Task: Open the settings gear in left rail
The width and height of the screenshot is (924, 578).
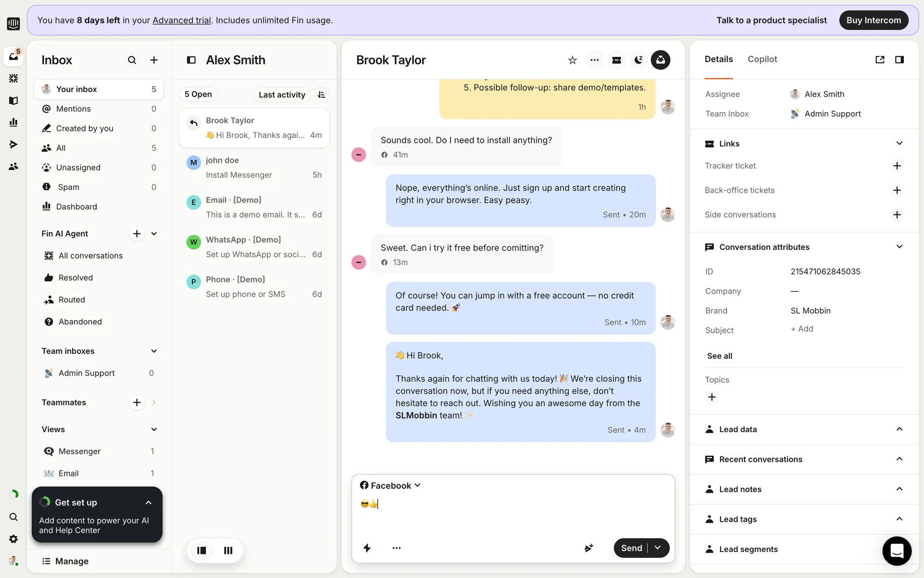Action: tap(13, 539)
